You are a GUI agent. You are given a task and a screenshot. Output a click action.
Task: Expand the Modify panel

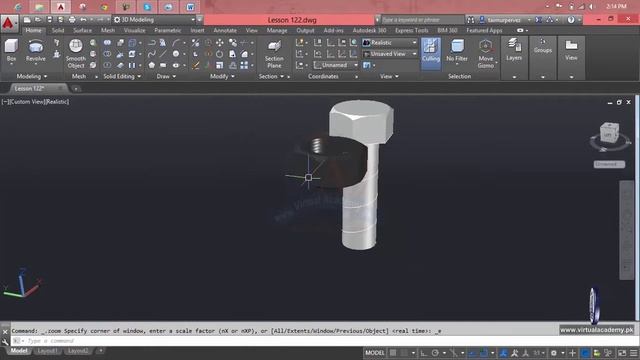tap(222, 76)
